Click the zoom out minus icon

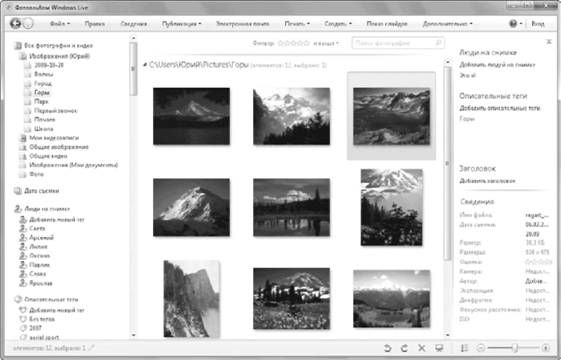coord(481,348)
